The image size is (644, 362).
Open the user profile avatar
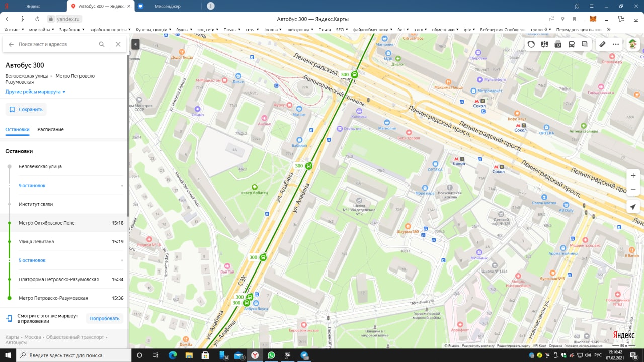pos(632,44)
